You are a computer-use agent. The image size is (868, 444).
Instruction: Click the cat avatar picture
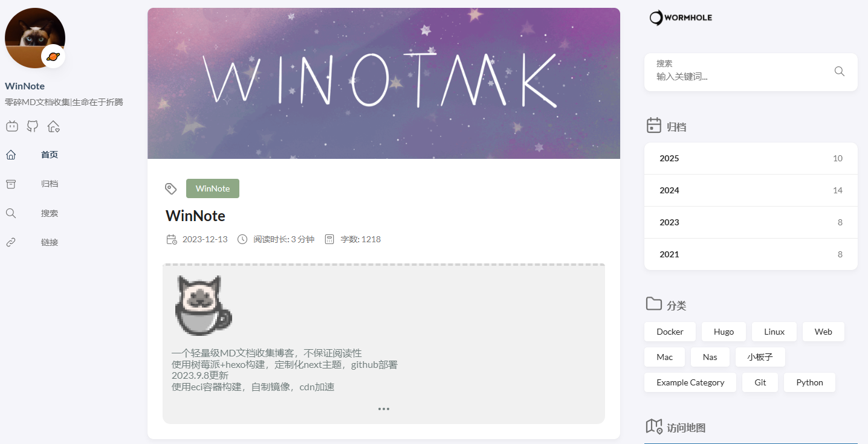click(x=35, y=38)
